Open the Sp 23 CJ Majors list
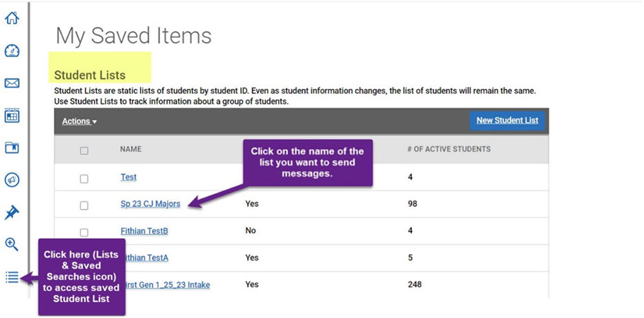 coord(150,204)
